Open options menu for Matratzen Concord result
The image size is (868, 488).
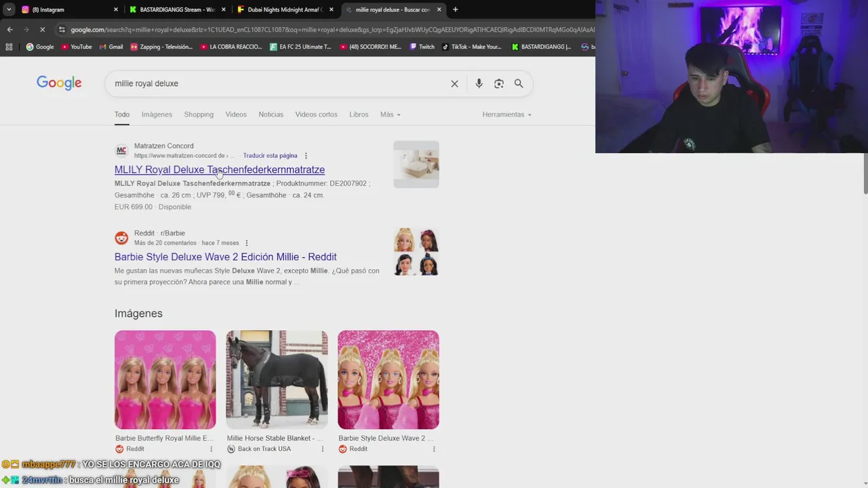[x=306, y=156]
